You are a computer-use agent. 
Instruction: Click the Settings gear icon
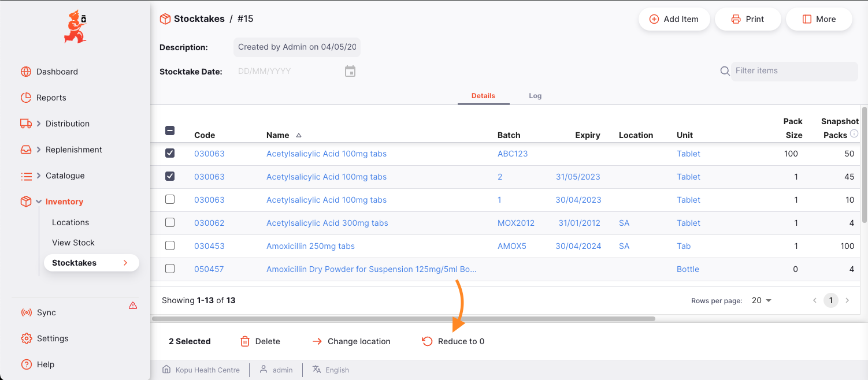[26, 338]
